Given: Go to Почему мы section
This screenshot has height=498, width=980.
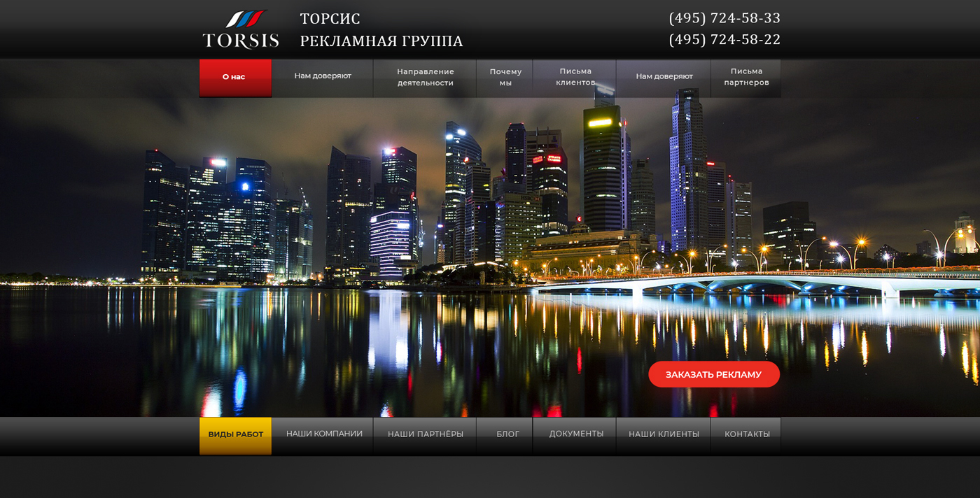Looking at the screenshot, I should click(505, 77).
